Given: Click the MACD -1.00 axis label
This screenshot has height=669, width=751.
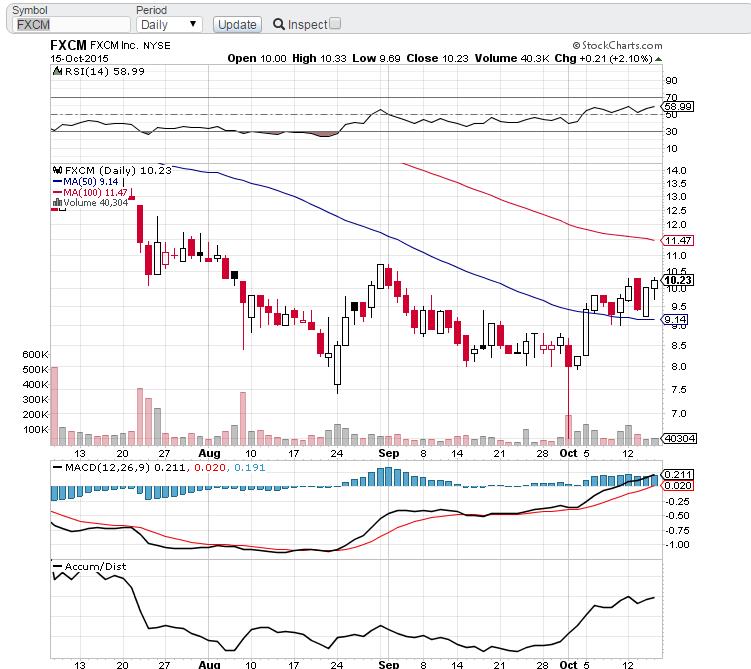Looking at the screenshot, I should tap(677, 545).
